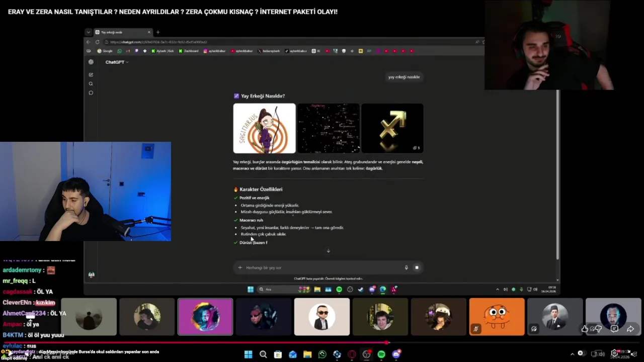Click the microphone dictation icon
This screenshot has height=362, width=644.
coord(406,267)
